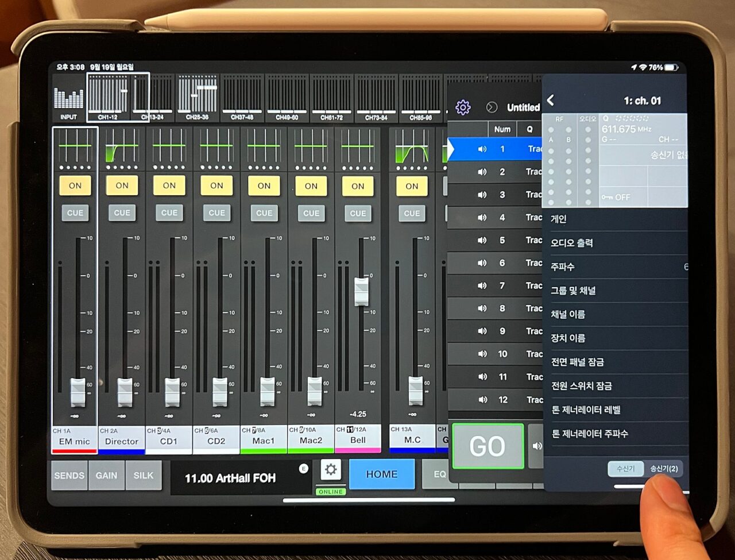Screen dimensions: 735x560
Task: Select the SILK button
Action: [144, 476]
